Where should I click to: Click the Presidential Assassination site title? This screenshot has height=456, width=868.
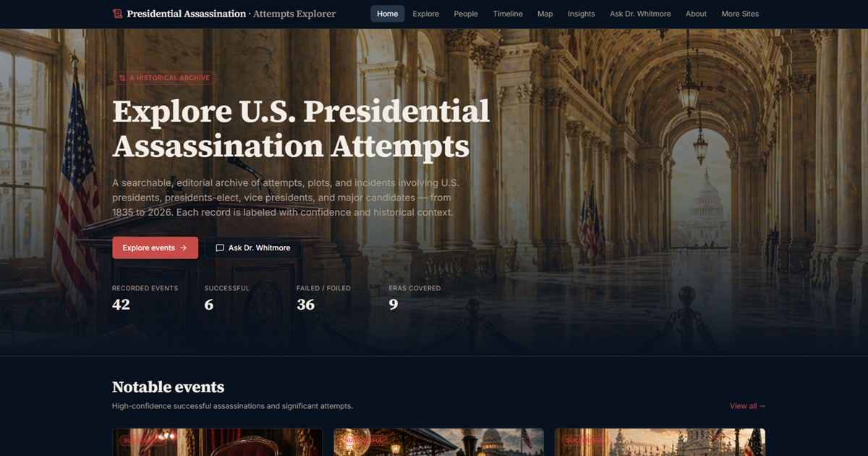point(231,14)
